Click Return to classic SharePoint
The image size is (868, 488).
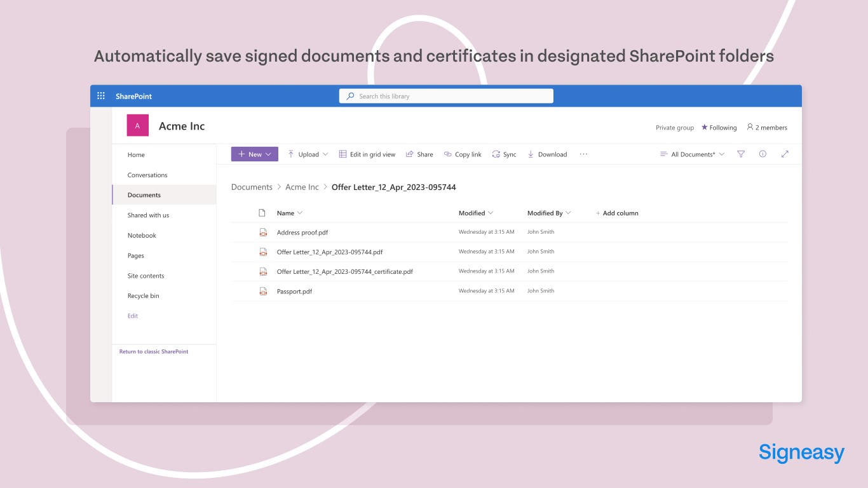coord(154,351)
